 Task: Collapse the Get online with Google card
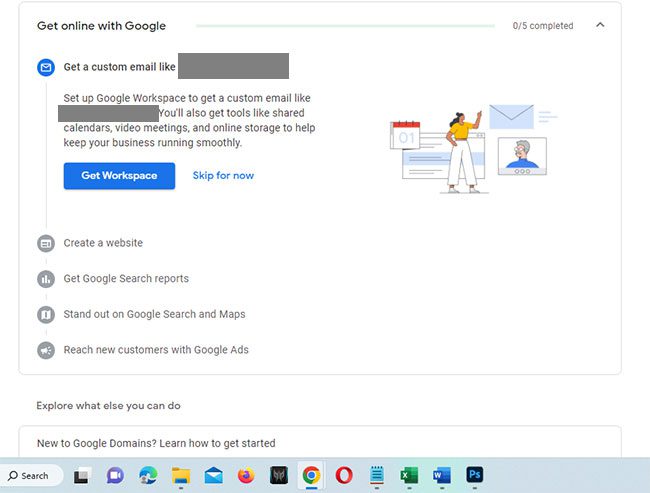(x=600, y=25)
